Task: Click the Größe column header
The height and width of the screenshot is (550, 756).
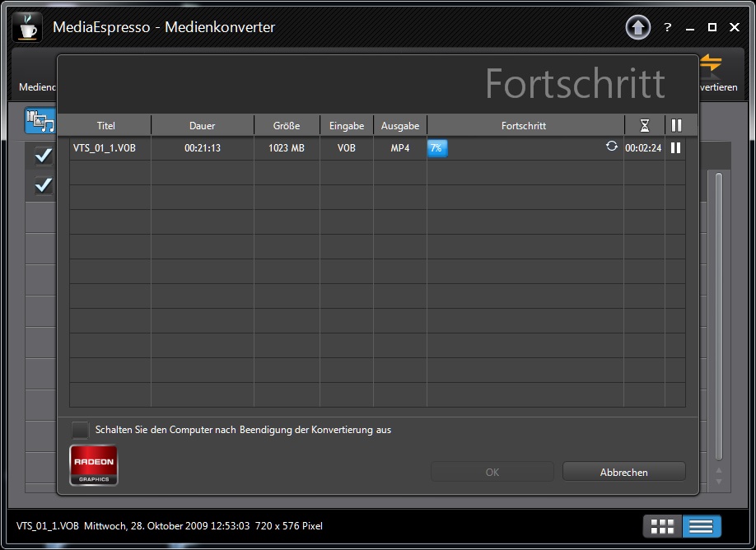Action: coord(287,126)
